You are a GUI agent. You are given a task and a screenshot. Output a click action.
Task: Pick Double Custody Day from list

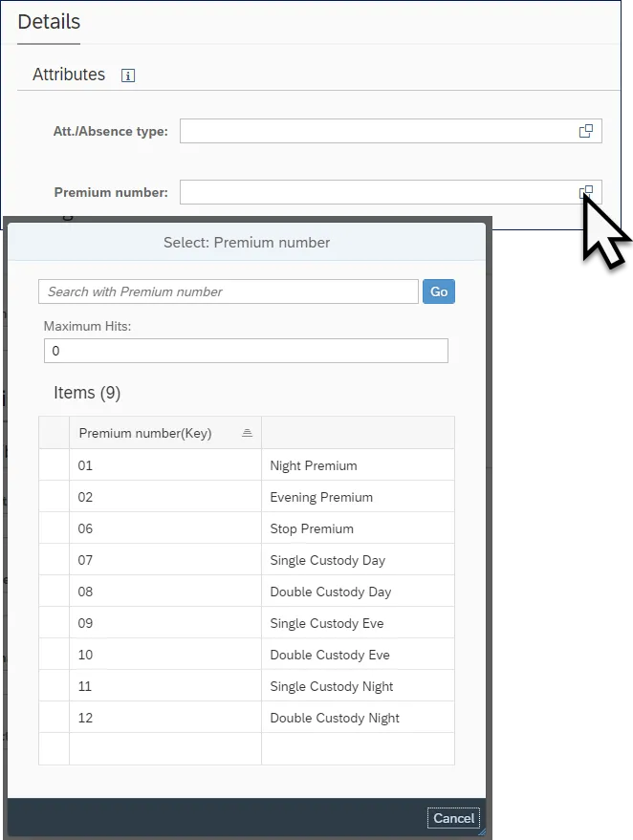(x=331, y=592)
